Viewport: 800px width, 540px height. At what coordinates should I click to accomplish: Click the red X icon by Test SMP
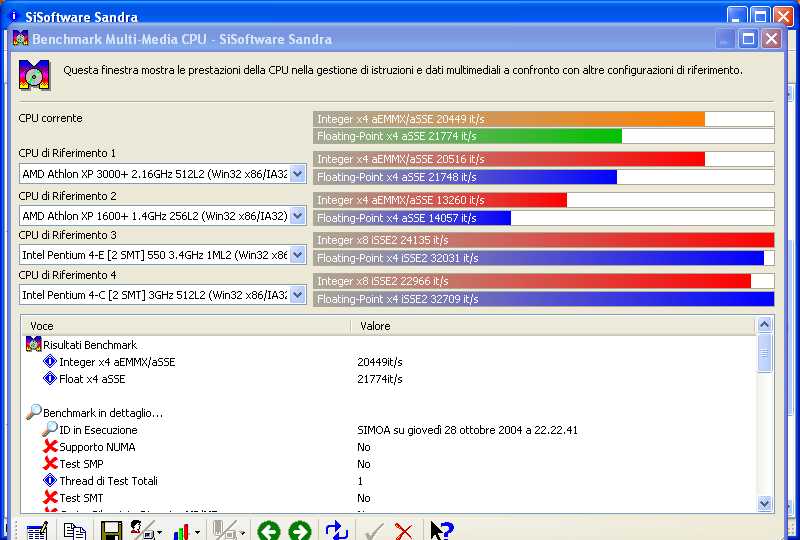tap(50, 463)
